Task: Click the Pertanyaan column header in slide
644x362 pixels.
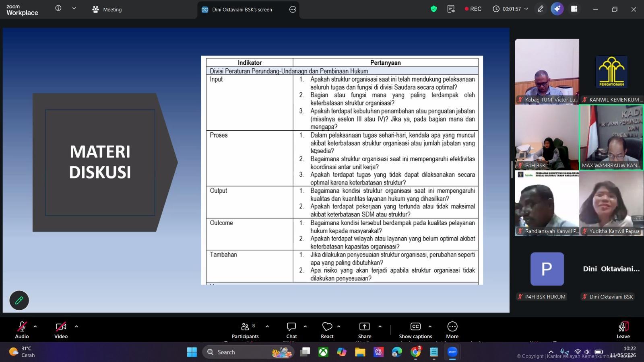Action: click(386, 63)
